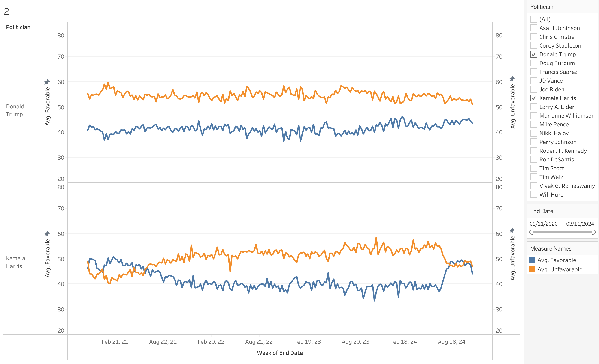Click the blue Avg. Favorable legend swatch
Image resolution: width=599 pixels, height=364 pixels.
pyautogui.click(x=532, y=260)
